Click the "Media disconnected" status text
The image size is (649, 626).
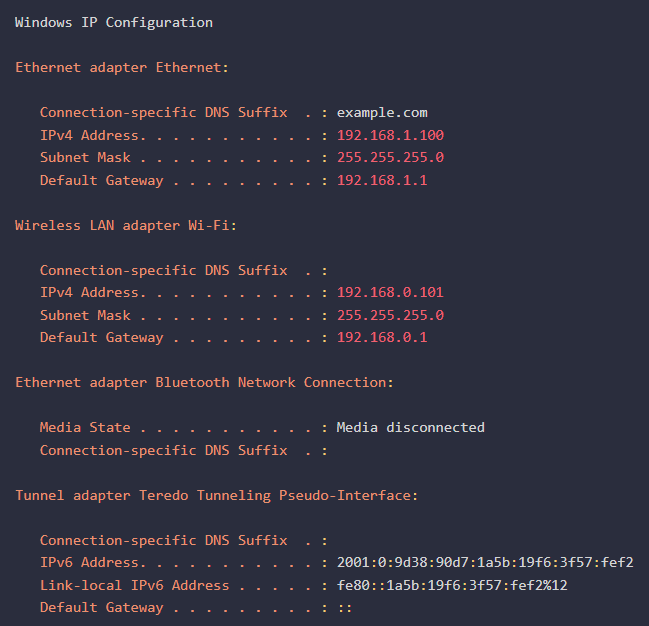410,427
